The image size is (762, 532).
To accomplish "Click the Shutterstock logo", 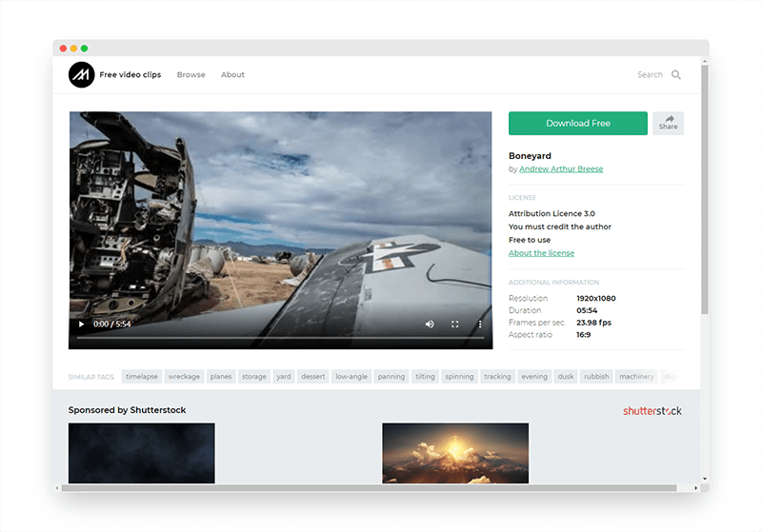I will (x=652, y=411).
